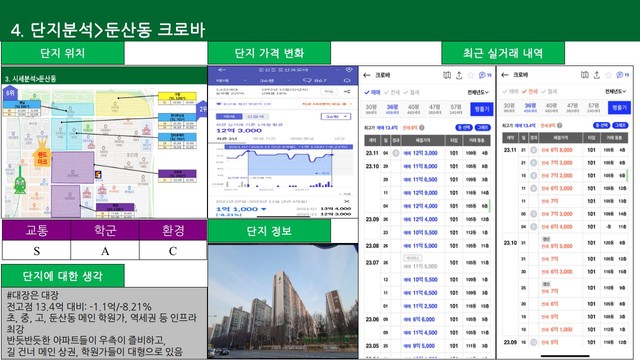Viewport: 640px width, 360px height.
Task: Click chart range handle at line end
Action: pos(332,155)
